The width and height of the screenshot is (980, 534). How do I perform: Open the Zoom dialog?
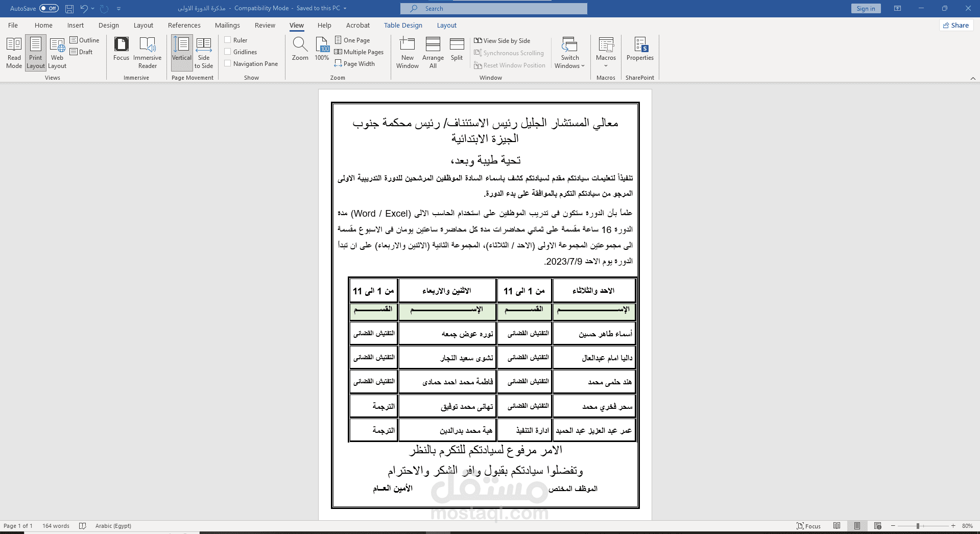300,49
